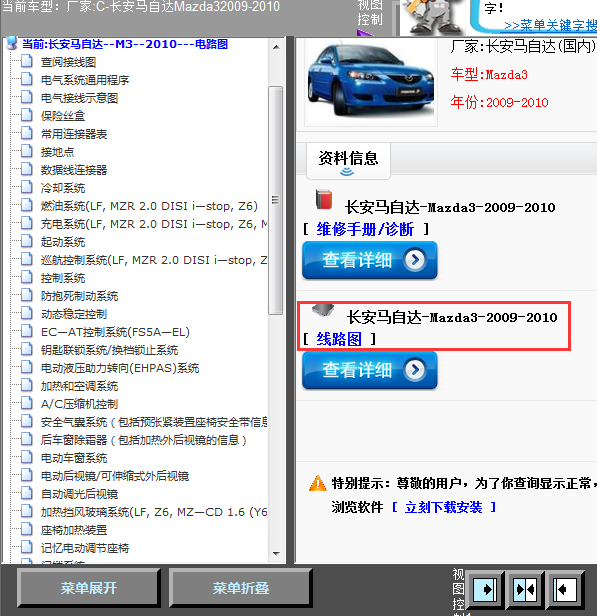This screenshot has width=597, height=616.
Task: Click the tree panel scrollbar thumb
Action: [x=276, y=200]
